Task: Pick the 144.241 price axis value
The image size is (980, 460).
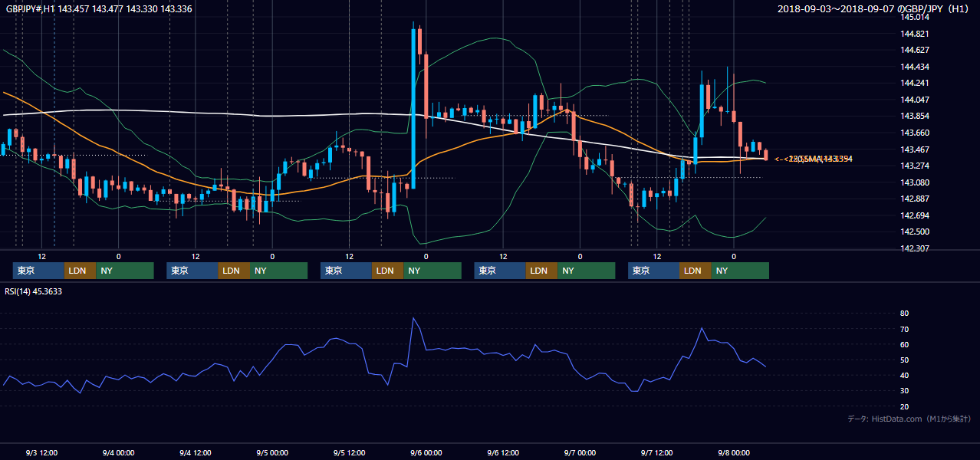Action: (x=914, y=83)
